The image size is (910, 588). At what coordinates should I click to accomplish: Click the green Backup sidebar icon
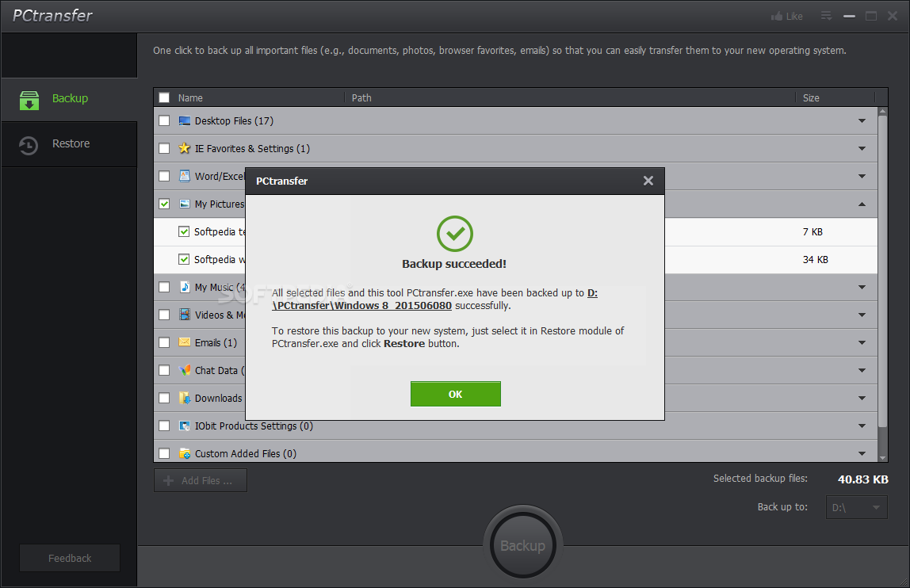[29, 100]
